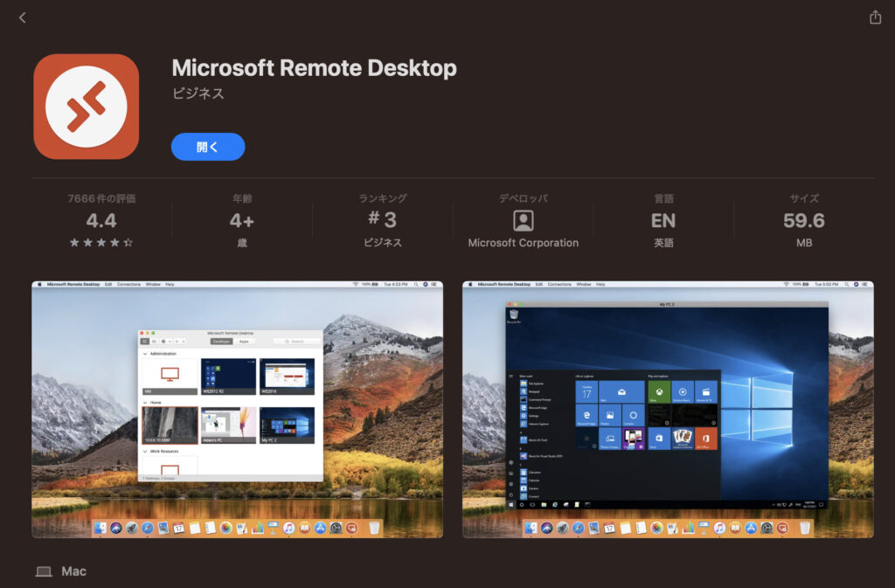Open the ビジネス chart link under ランキング #3

383,243
